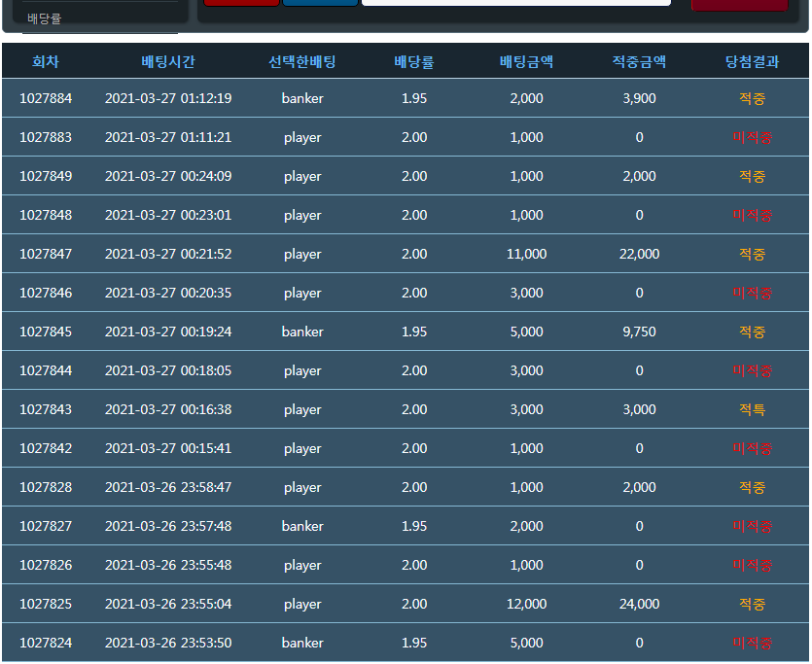Select round number 1027846
The width and height of the screenshot is (812, 664).
tap(46, 293)
